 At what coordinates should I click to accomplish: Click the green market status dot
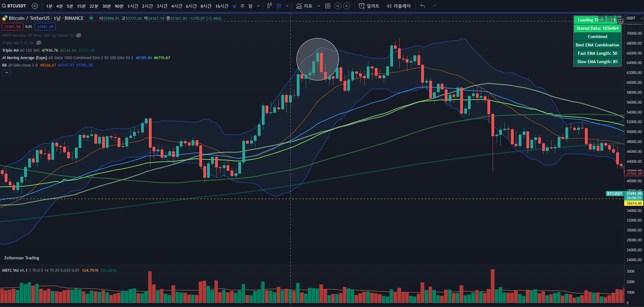tap(91, 18)
